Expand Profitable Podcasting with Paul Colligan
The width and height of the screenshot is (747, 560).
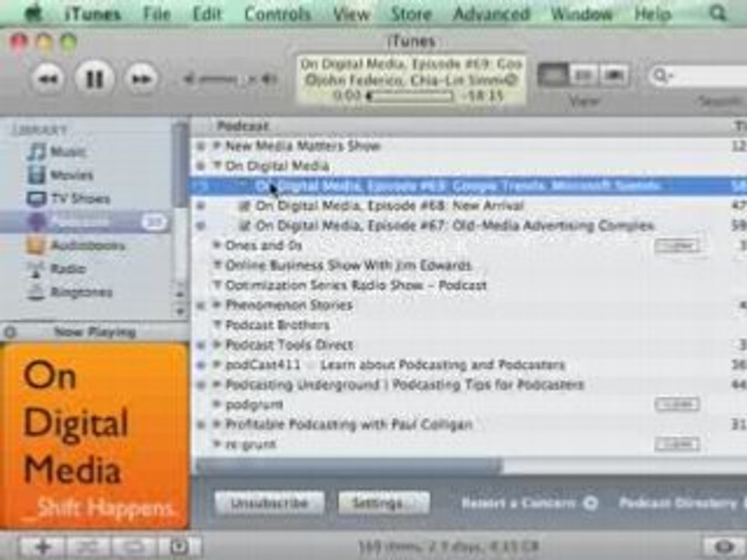coord(217,425)
